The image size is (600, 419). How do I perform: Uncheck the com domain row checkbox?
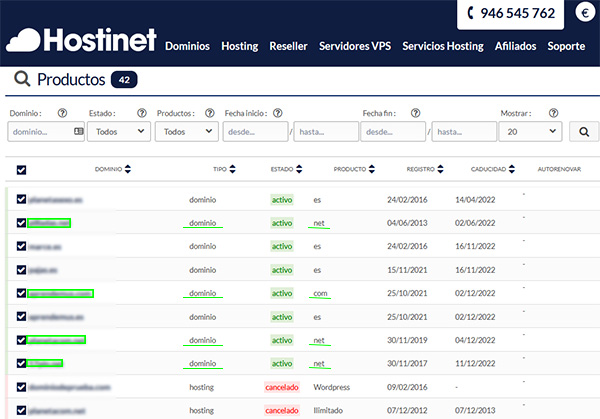click(x=21, y=293)
